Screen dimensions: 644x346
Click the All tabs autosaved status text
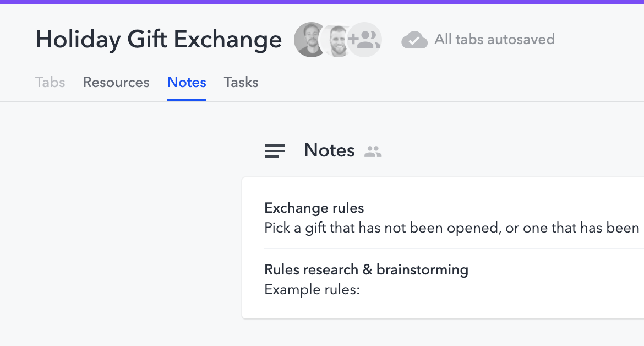tap(494, 40)
